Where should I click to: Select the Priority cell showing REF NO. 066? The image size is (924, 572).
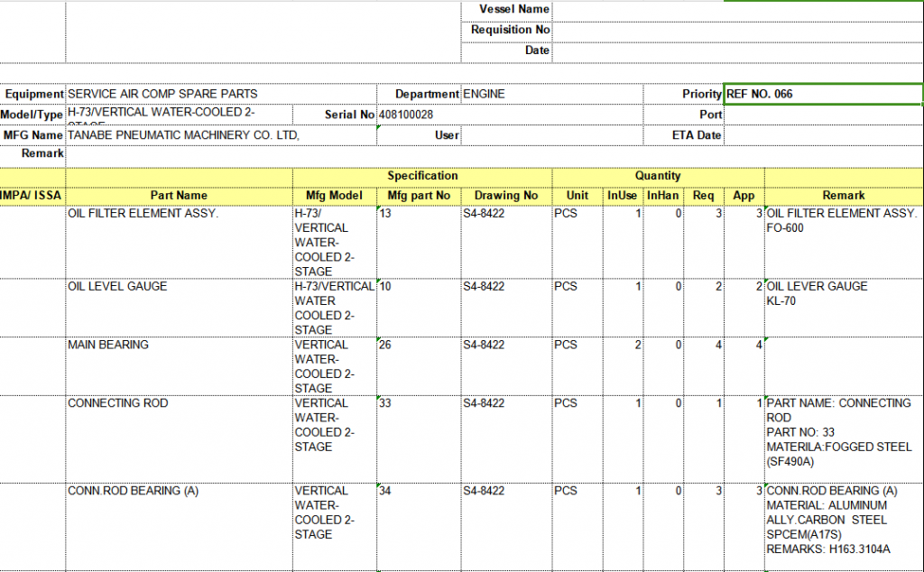coord(823,94)
